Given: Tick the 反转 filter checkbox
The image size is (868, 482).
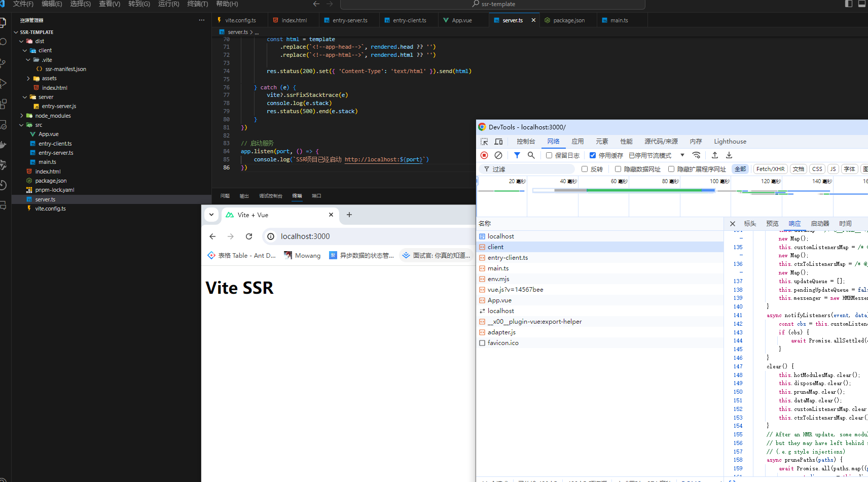Looking at the screenshot, I should pyautogui.click(x=585, y=169).
